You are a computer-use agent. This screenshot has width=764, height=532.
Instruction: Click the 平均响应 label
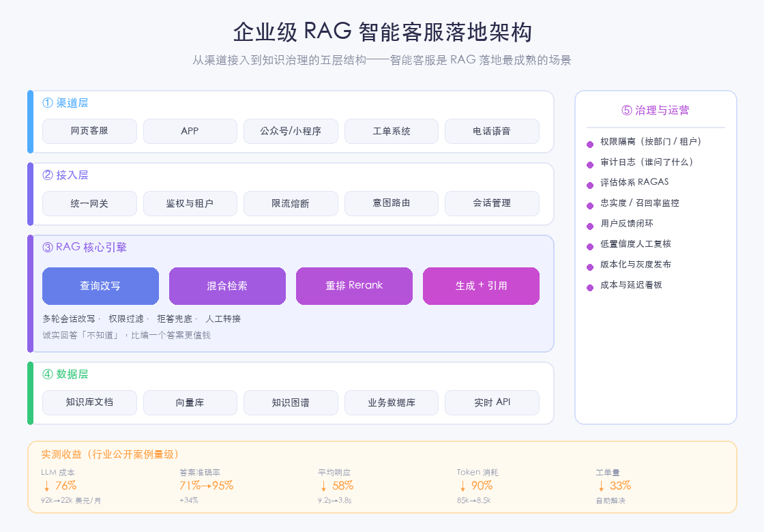coord(334,473)
